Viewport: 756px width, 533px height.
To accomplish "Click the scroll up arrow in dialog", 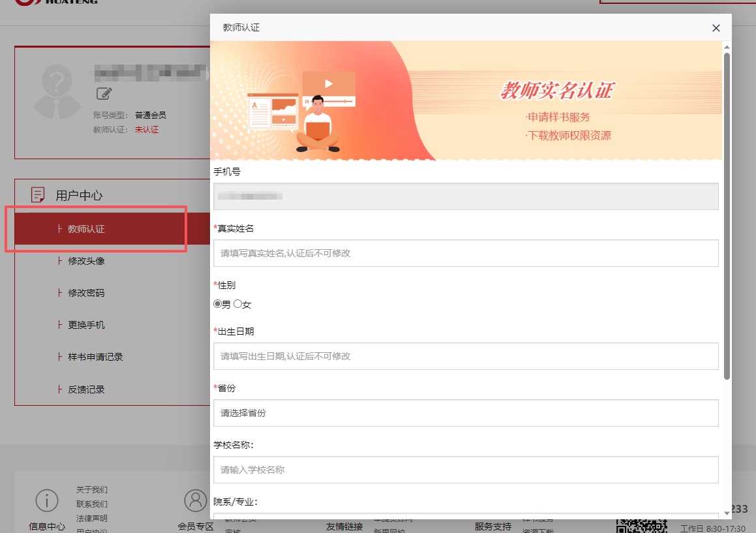I will pyautogui.click(x=727, y=48).
